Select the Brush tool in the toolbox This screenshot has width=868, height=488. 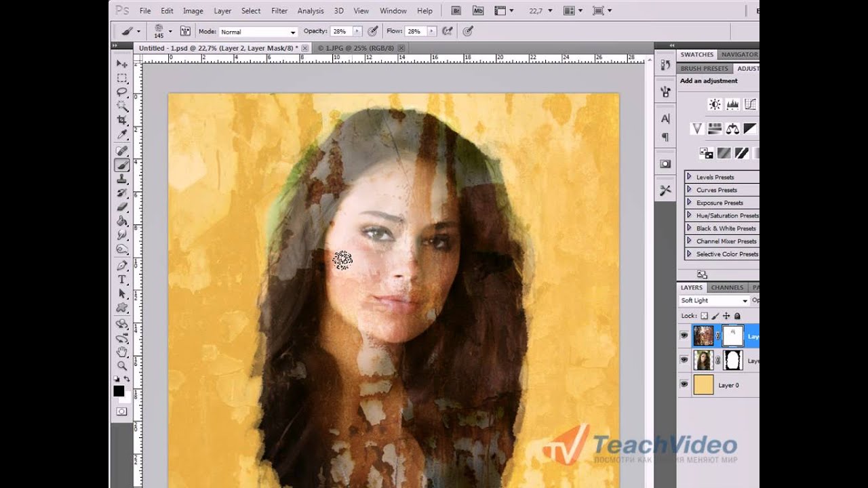(x=122, y=165)
